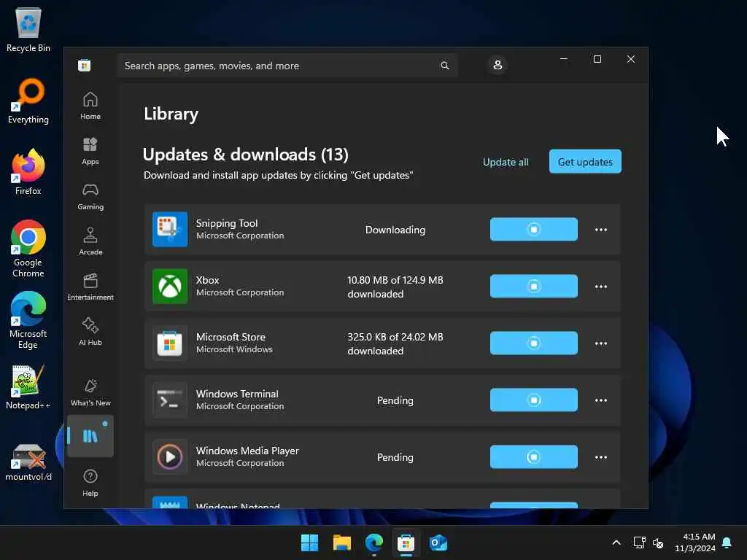Open the Entertainment section
The image size is (747, 560).
[90, 287]
